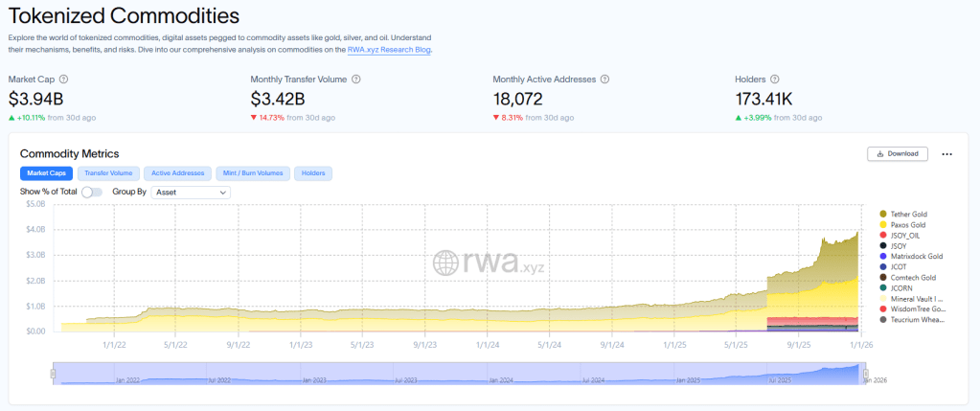Click the Tether Gold legend color dot

[882, 214]
